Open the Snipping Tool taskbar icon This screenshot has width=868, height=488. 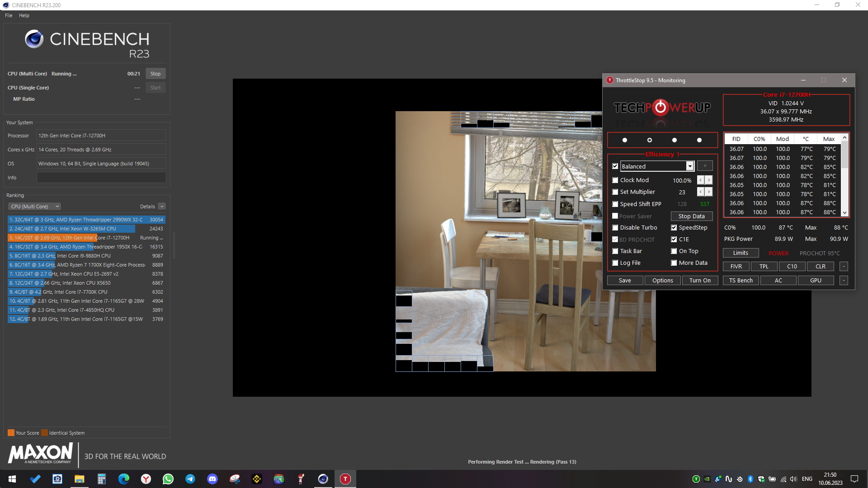[x=234, y=479]
